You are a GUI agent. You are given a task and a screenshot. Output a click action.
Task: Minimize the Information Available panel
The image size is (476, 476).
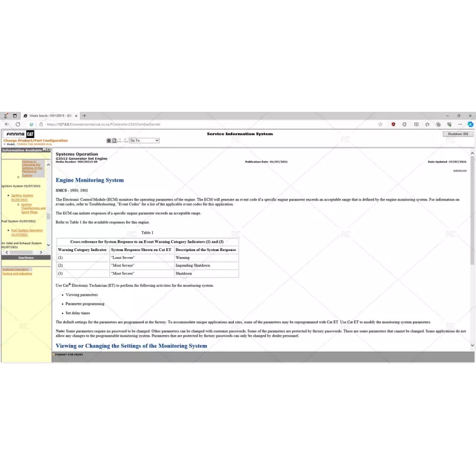click(45, 150)
